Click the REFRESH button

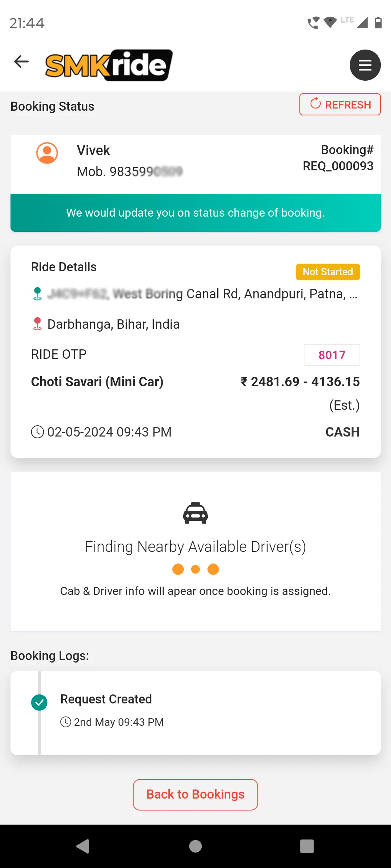pyautogui.click(x=340, y=105)
